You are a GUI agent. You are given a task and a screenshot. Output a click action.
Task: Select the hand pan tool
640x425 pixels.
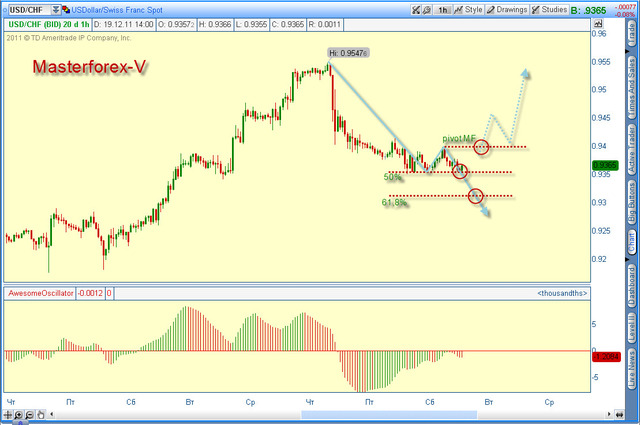click(x=40, y=415)
